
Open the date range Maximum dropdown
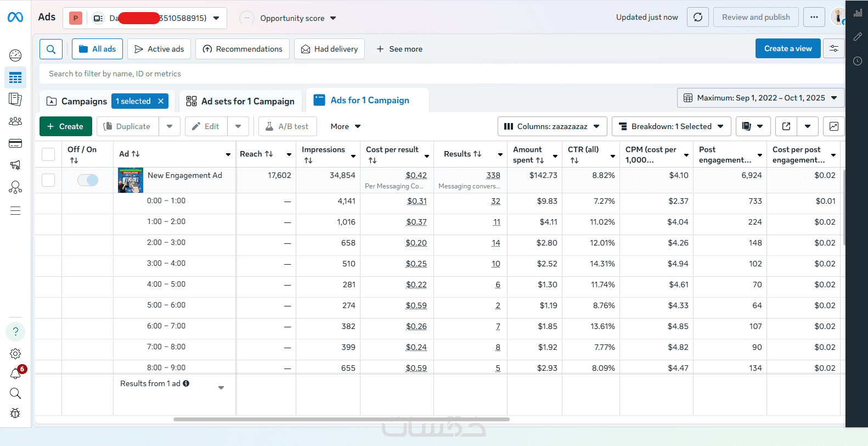pyautogui.click(x=760, y=98)
